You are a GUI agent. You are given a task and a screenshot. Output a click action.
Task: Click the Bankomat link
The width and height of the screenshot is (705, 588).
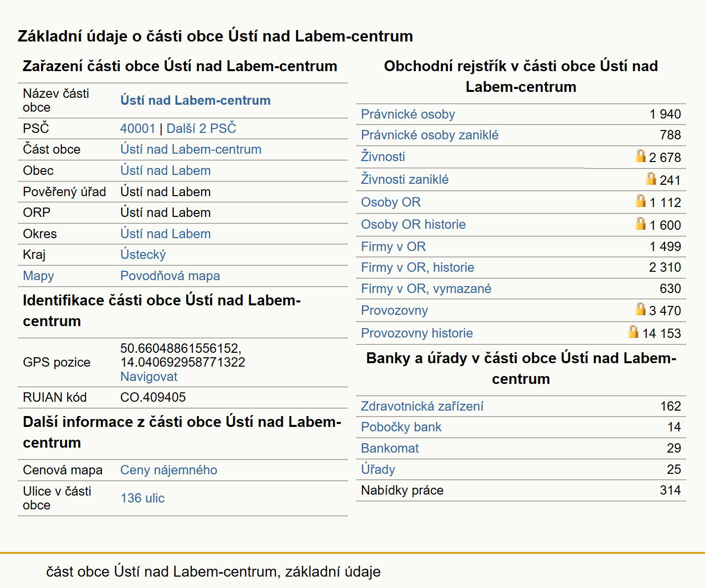tap(390, 448)
